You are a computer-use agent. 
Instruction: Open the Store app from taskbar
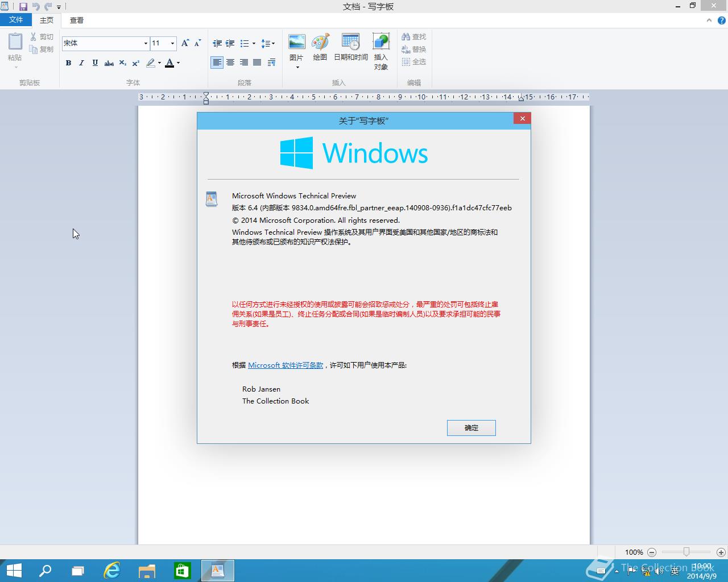(182, 571)
